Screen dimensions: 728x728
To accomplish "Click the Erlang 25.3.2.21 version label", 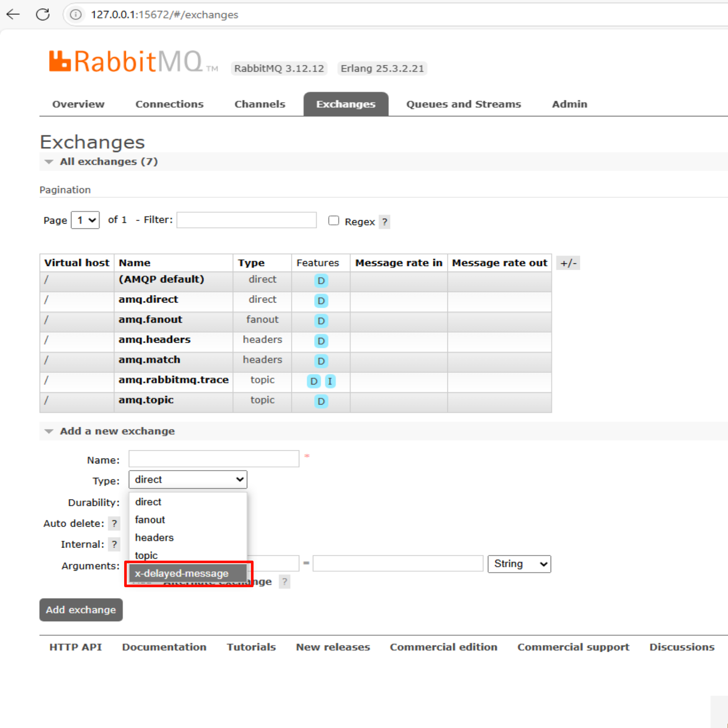I will [x=382, y=68].
